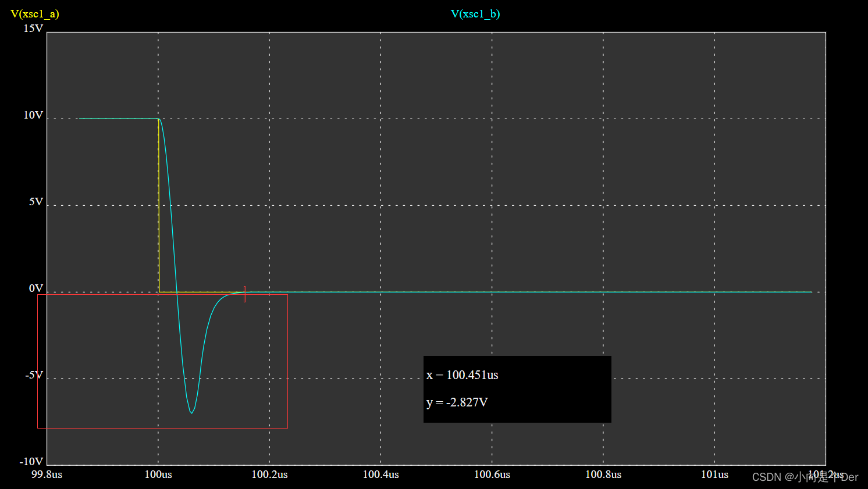Click the 5V y-axis label

[36, 202]
